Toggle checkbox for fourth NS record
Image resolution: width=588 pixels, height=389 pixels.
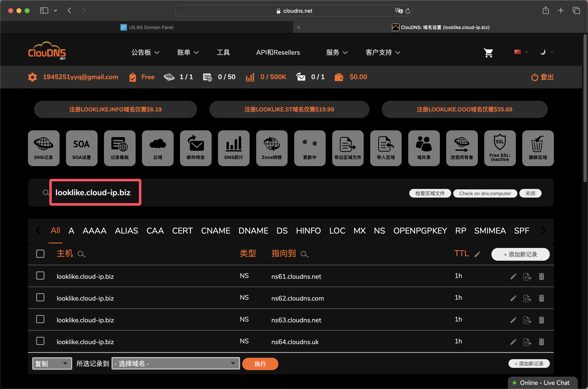40,342
